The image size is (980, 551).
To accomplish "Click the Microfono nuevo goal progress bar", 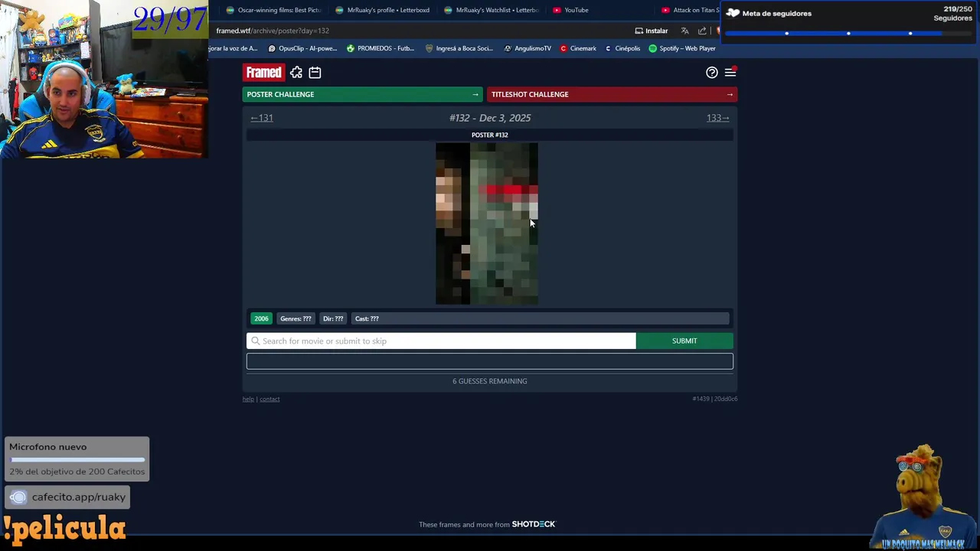I will point(77,460).
